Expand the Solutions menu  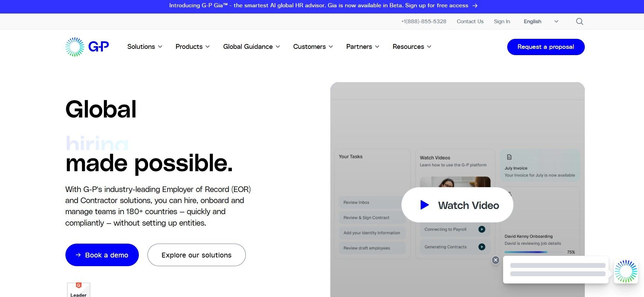point(145,47)
